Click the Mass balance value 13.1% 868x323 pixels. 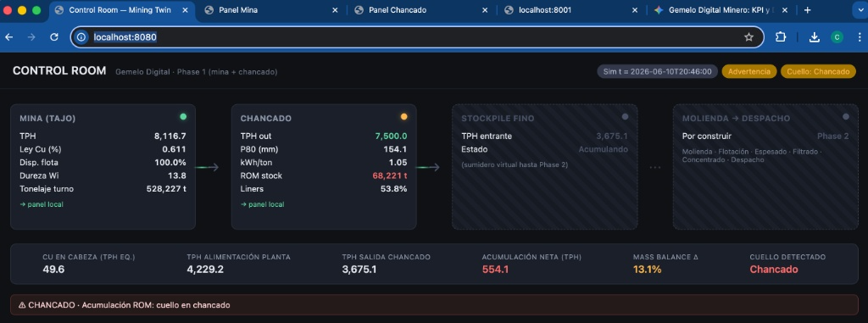(647, 270)
